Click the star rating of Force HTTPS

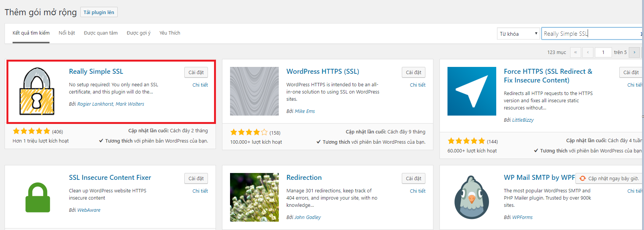[x=467, y=141]
